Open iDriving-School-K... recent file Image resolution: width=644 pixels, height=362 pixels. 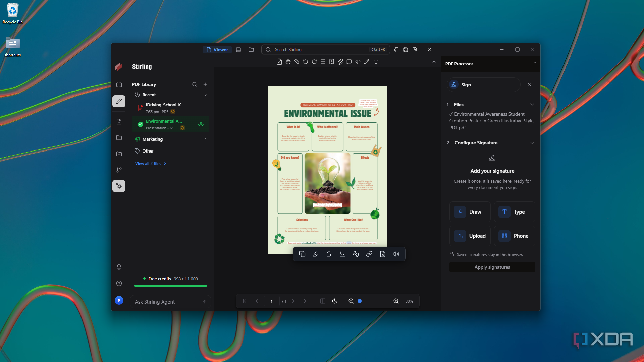coord(171,108)
